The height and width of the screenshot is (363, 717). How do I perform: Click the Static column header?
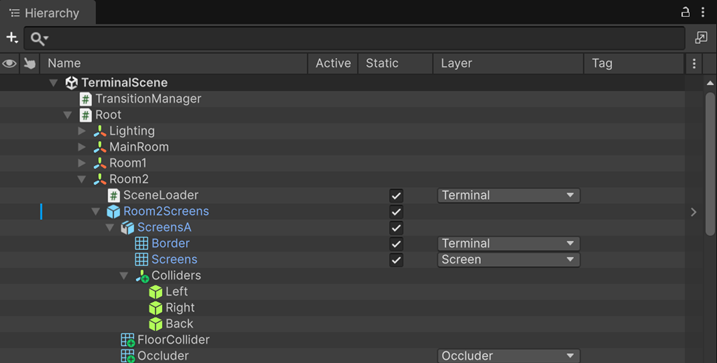tap(396, 64)
